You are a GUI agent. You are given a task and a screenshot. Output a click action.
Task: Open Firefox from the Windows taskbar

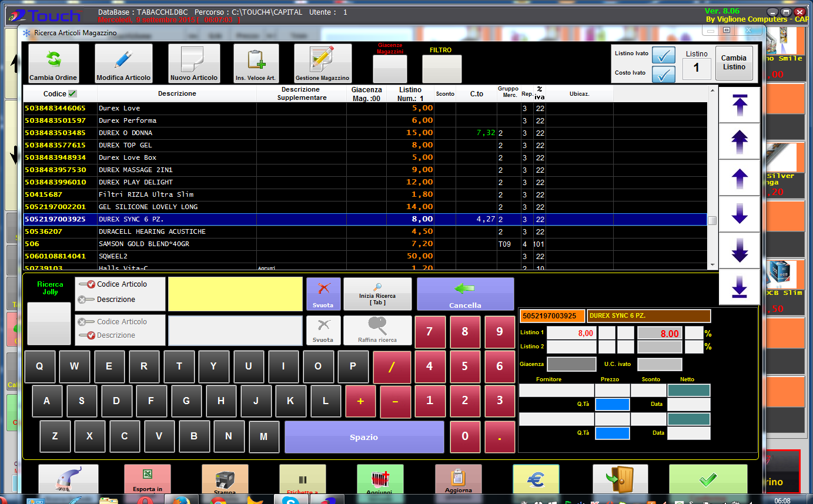[180, 500]
